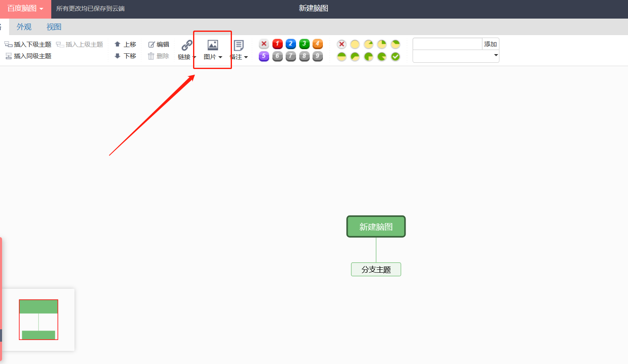
Task: Set priority 8 with the gray icon
Action: [304, 56]
